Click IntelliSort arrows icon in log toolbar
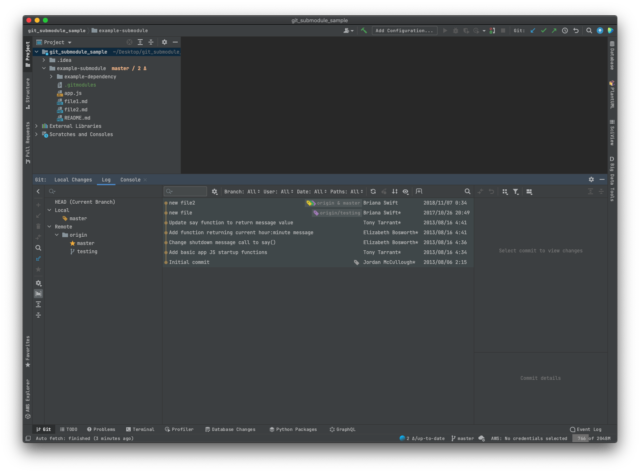The width and height of the screenshot is (640, 473). pos(395,191)
